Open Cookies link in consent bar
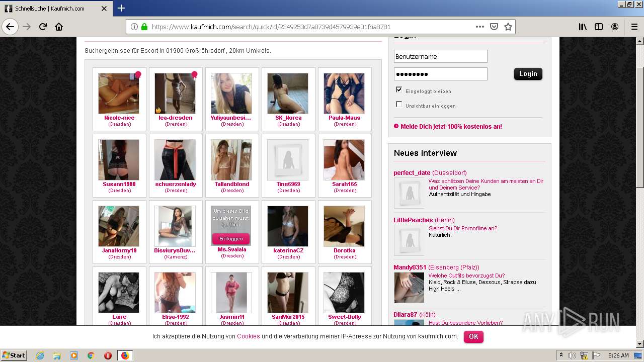This screenshot has width=644, height=362. tap(249, 336)
